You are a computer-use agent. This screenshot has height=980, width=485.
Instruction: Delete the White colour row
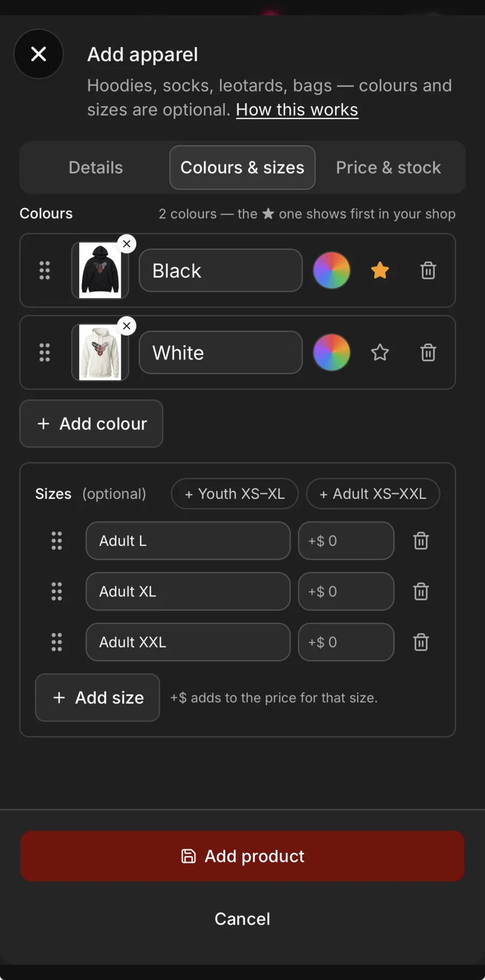point(428,353)
